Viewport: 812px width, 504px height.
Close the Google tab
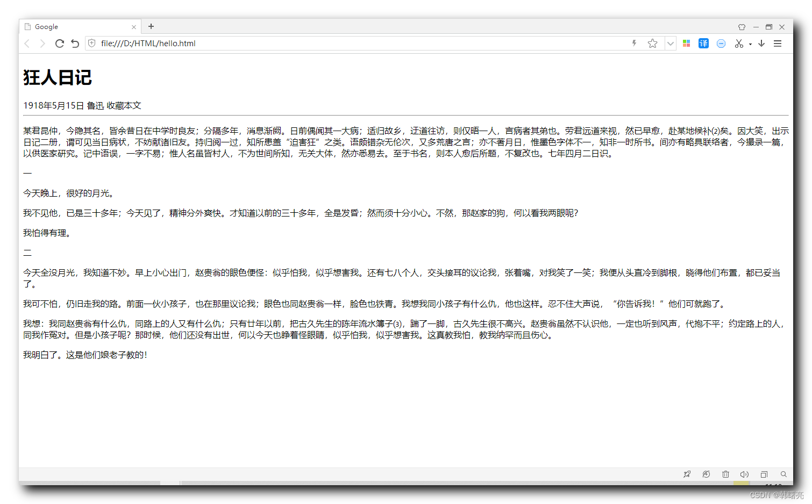point(134,27)
